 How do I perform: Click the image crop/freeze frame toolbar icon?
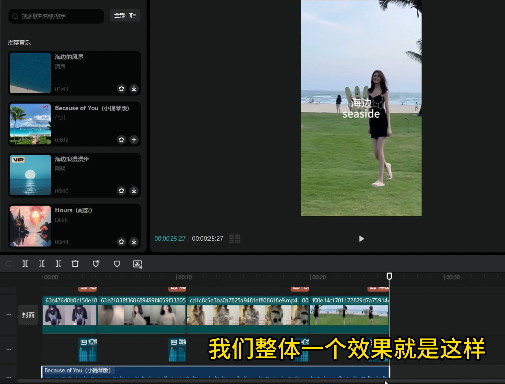[x=138, y=264]
